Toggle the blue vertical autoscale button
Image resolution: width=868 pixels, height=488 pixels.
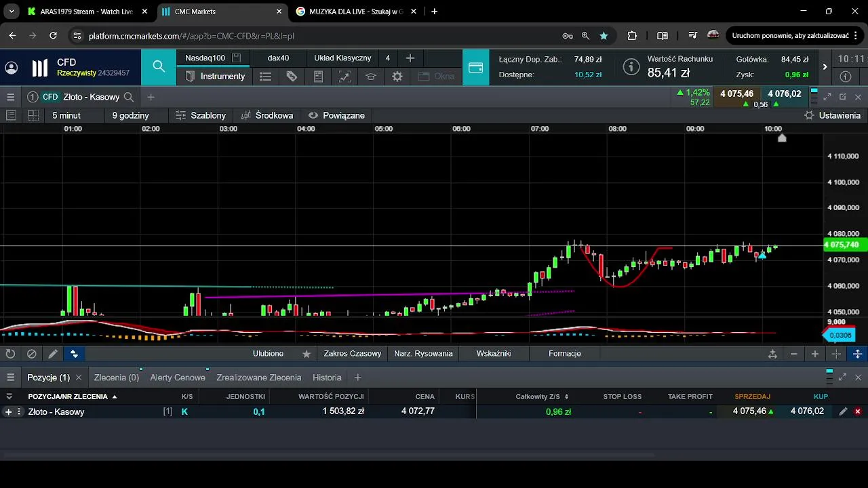857,354
